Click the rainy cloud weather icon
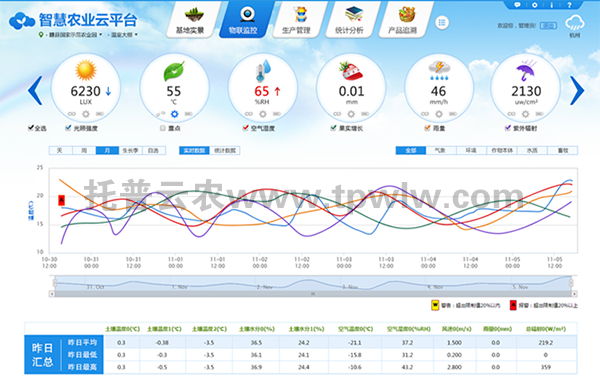Image resolution: width=600 pixels, height=388 pixels. [x=574, y=23]
